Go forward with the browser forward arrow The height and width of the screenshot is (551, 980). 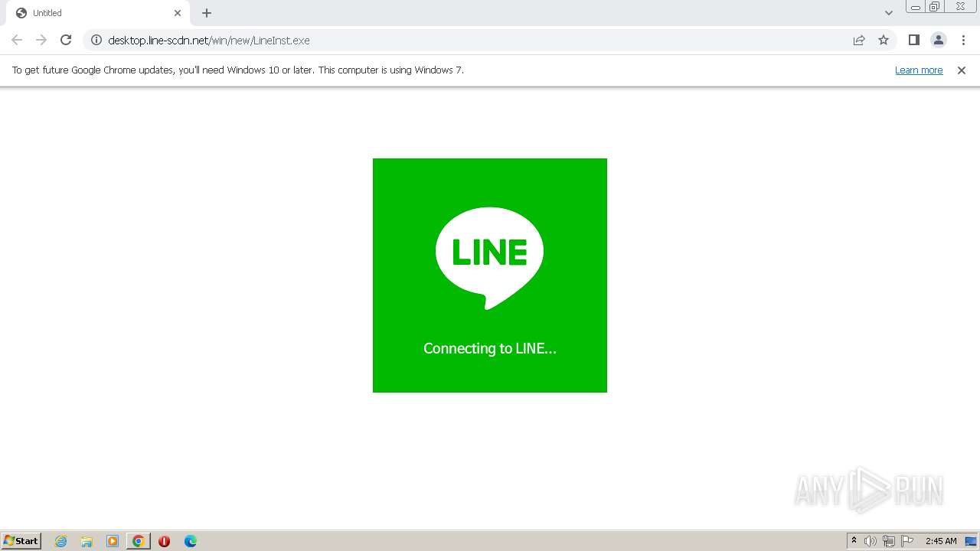[41, 40]
